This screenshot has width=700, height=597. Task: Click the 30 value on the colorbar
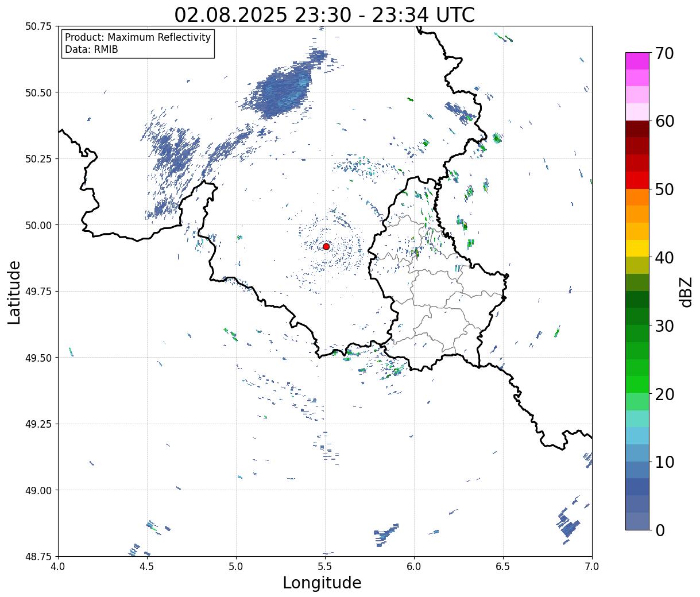coord(664,326)
